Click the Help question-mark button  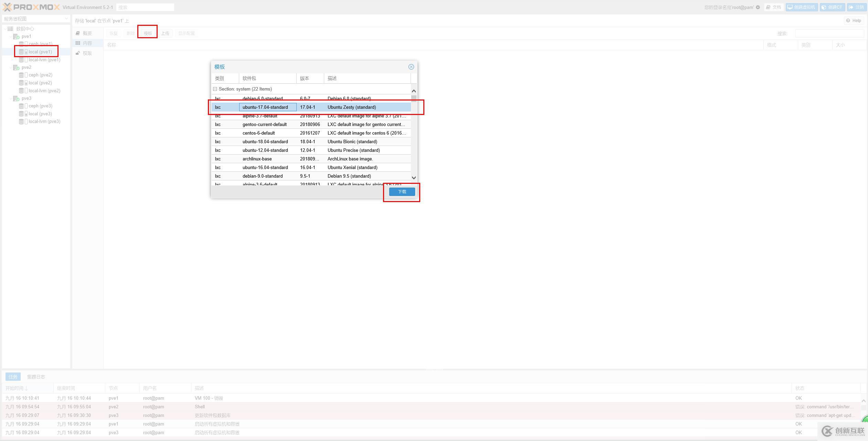coord(854,21)
